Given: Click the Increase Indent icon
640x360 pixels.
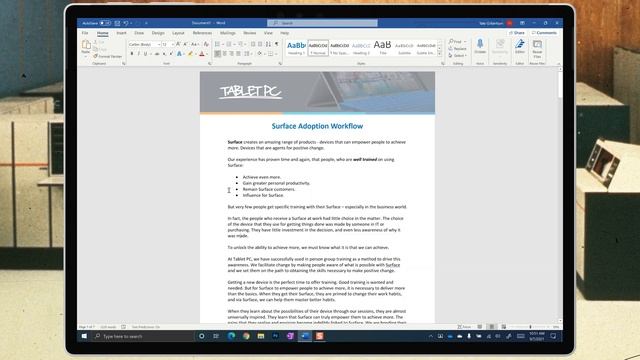Looking at the screenshot, I should pos(260,44).
